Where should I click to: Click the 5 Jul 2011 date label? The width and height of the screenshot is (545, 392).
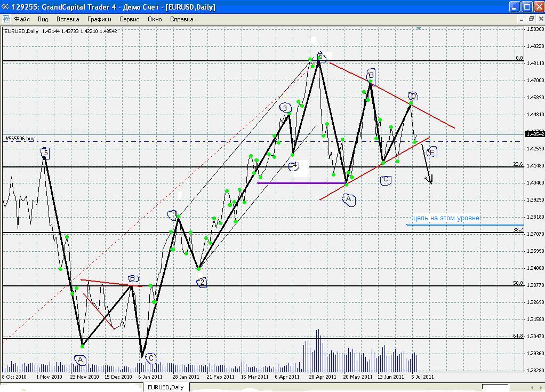tap(422, 377)
